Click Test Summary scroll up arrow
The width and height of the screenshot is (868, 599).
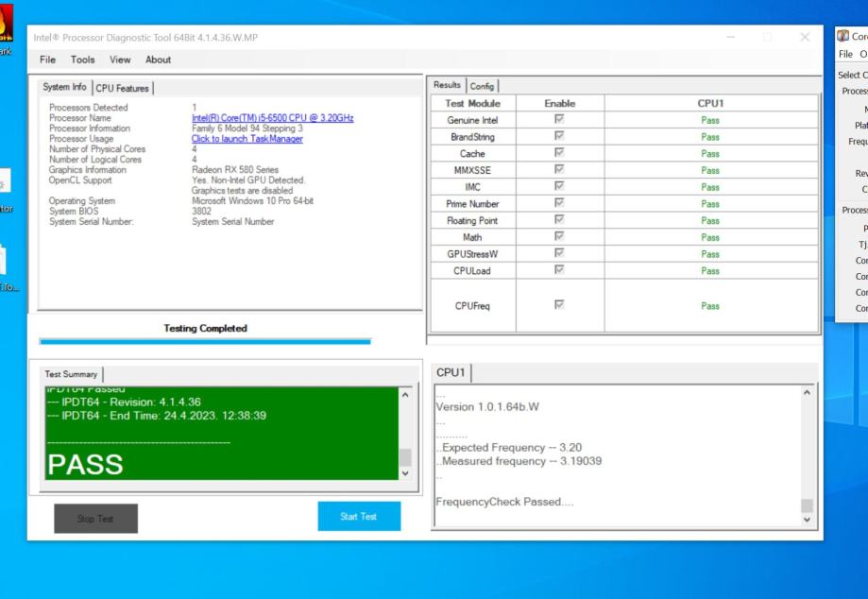tap(405, 395)
